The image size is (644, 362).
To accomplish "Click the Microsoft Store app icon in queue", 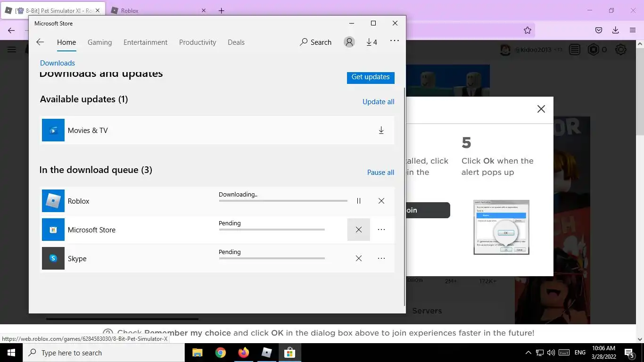I will point(53,230).
